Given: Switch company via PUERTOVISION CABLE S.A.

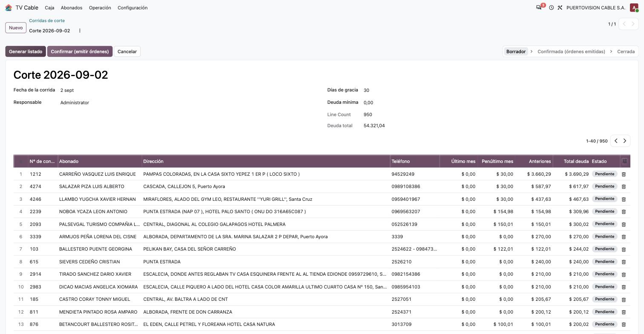Looking at the screenshot, I should click(x=596, y=8).
